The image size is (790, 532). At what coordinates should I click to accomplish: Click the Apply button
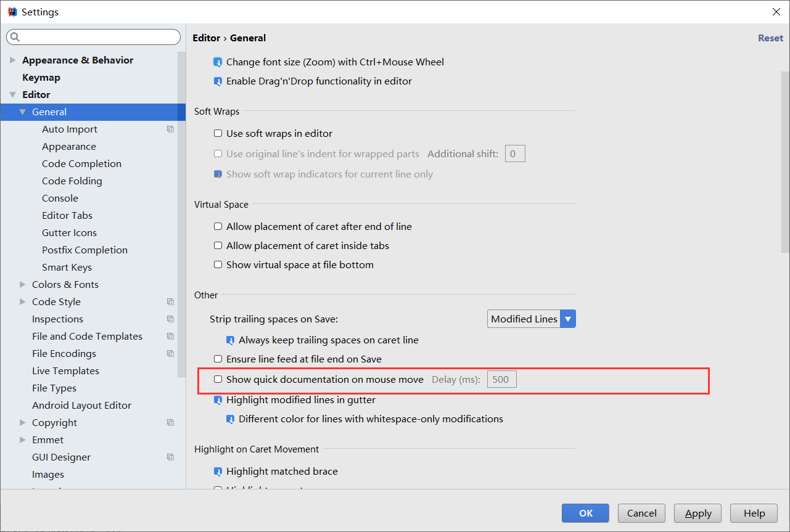tap(698, 513)
